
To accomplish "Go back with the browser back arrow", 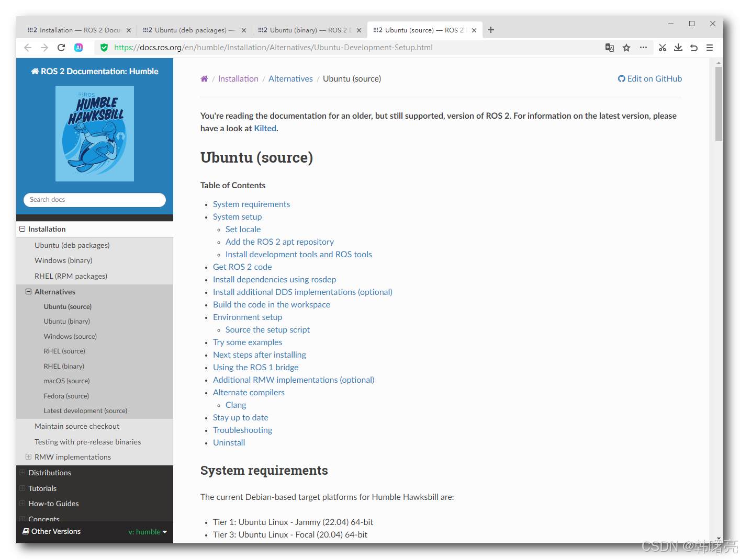I will coord(28,48).
